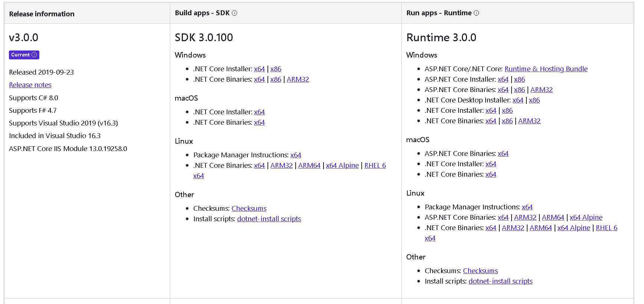644x304 pixels.
Task: Download SDK Linux Binaries x64 Alpine
Action: tap(342, 165)
